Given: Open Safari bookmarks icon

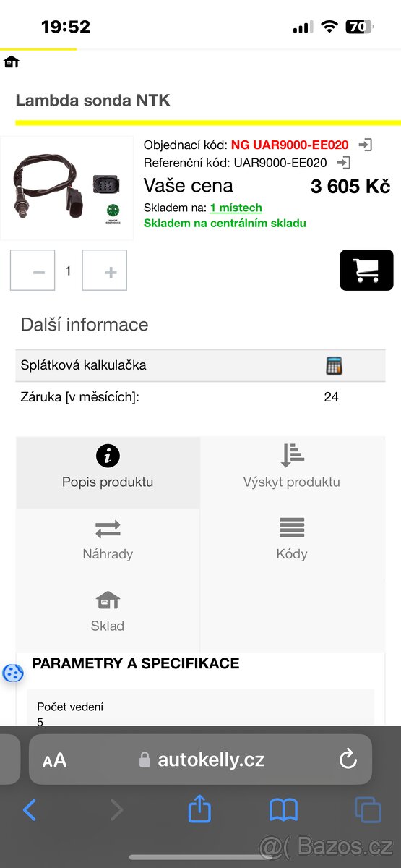Looking at the screenshot, I should 283,809.
